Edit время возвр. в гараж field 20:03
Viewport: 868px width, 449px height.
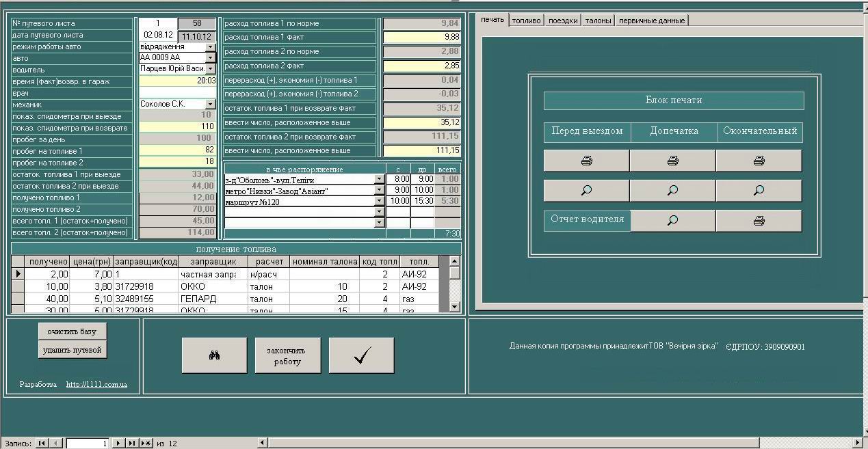178,81
